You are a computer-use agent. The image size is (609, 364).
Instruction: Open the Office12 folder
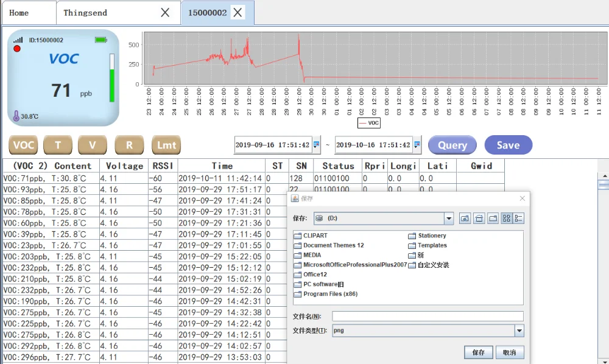311,275
